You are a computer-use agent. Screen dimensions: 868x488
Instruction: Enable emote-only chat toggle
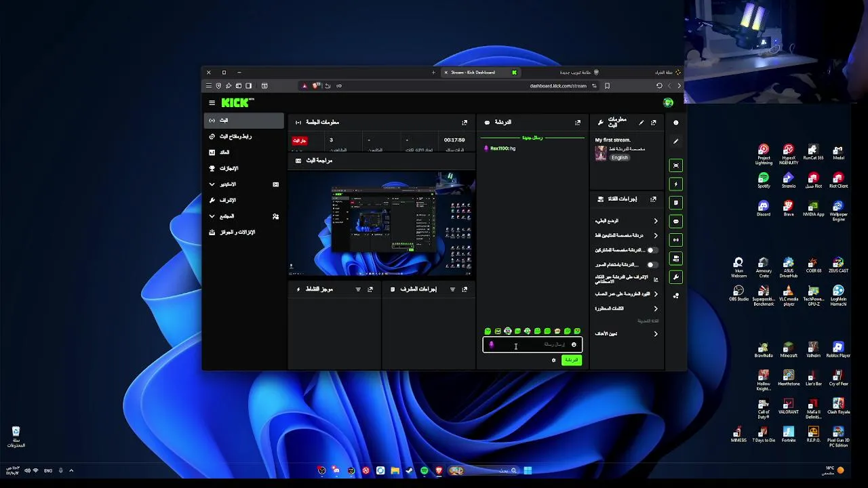tap(651, 265)
